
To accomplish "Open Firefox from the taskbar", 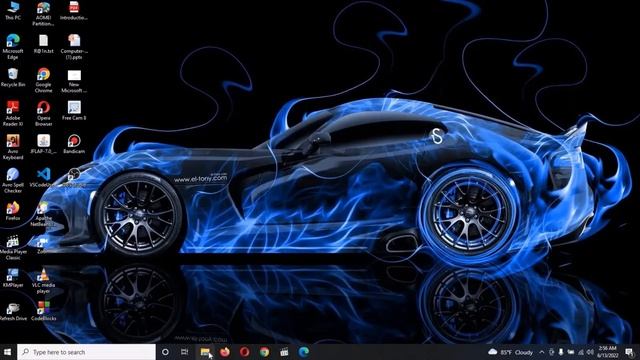I will pyautogui.click(x=224, y=352).
